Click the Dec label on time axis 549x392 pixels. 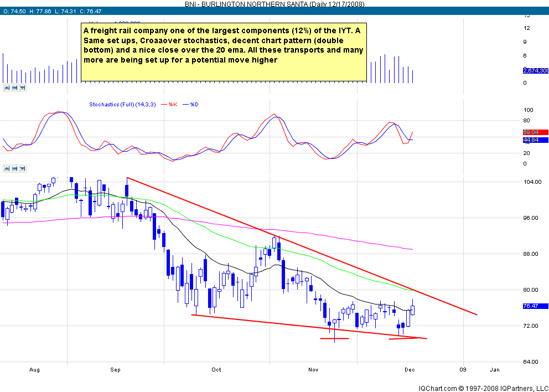410,370
